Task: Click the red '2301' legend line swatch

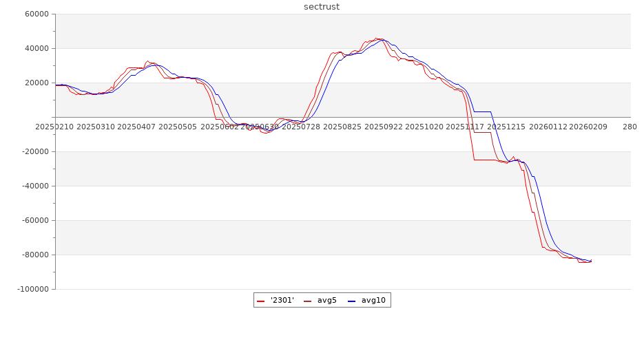Action: pyautogui.click(x=261, y=301)
